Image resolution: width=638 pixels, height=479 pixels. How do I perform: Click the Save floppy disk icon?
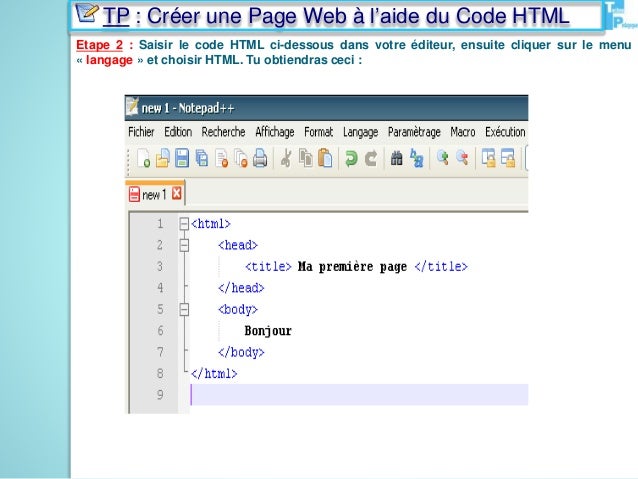click(182, 158)
